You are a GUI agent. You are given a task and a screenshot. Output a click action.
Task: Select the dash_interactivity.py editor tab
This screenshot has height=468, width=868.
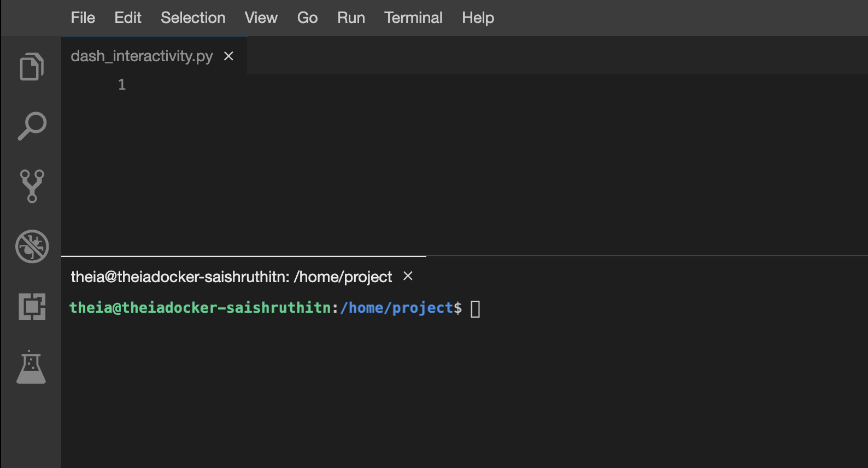pos(142,56)
